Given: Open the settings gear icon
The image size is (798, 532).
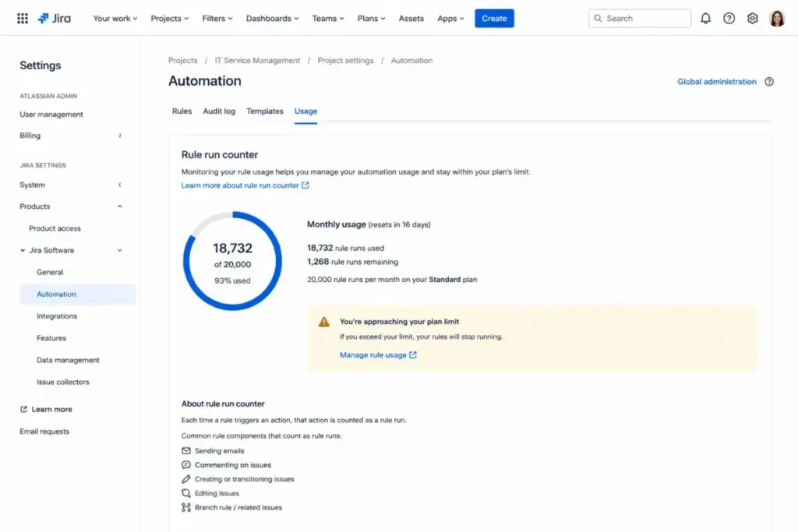Looking at the screenshot, I should [x=752, y=19].
